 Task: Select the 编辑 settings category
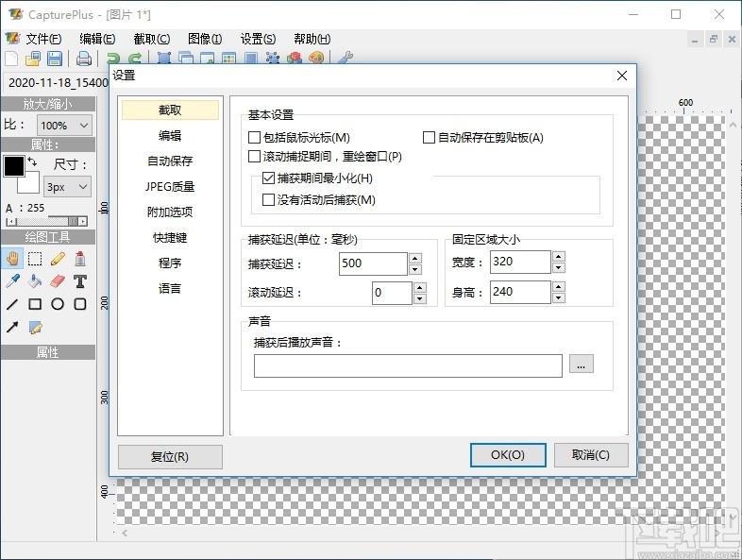tap(170, 136)
